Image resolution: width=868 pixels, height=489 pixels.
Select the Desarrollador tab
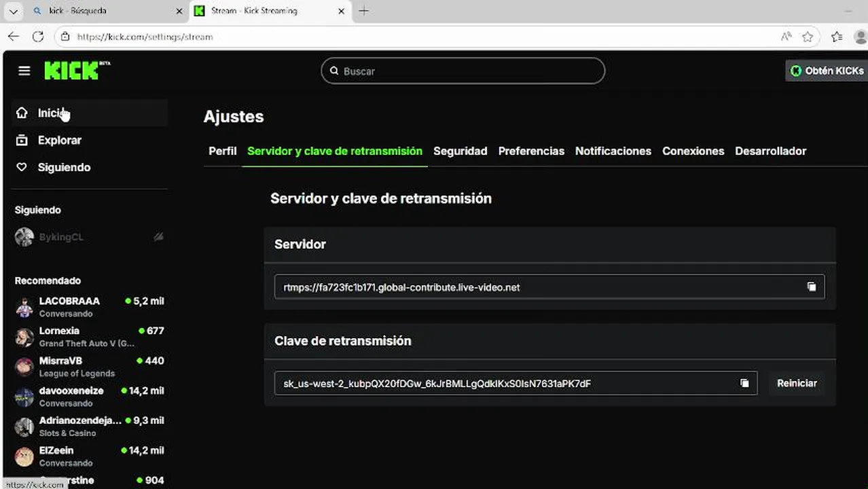770,151
